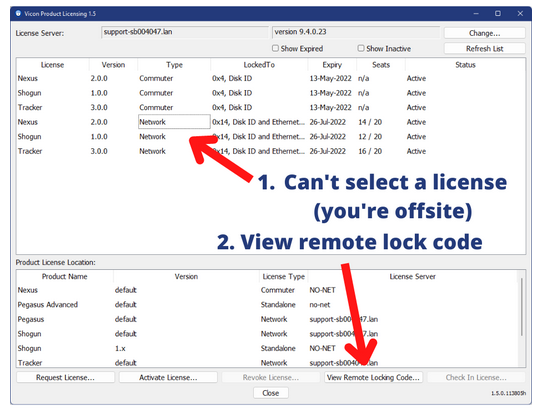Click the version 9.4.0.23 field
This screenshot has height=412, width=538.
click(356, 32)
